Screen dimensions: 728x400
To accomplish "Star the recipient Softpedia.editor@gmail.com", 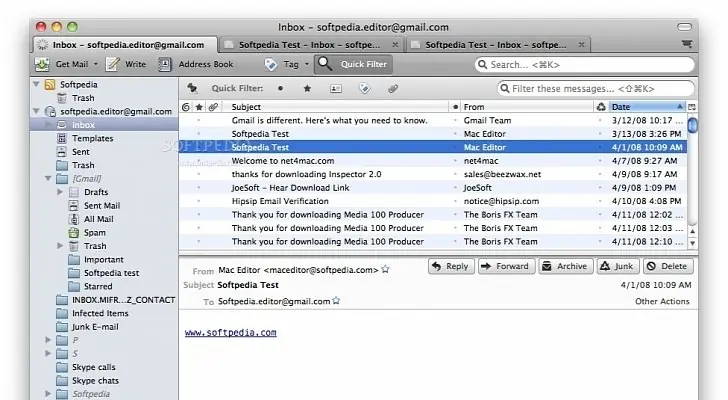I will click(336, 301).
